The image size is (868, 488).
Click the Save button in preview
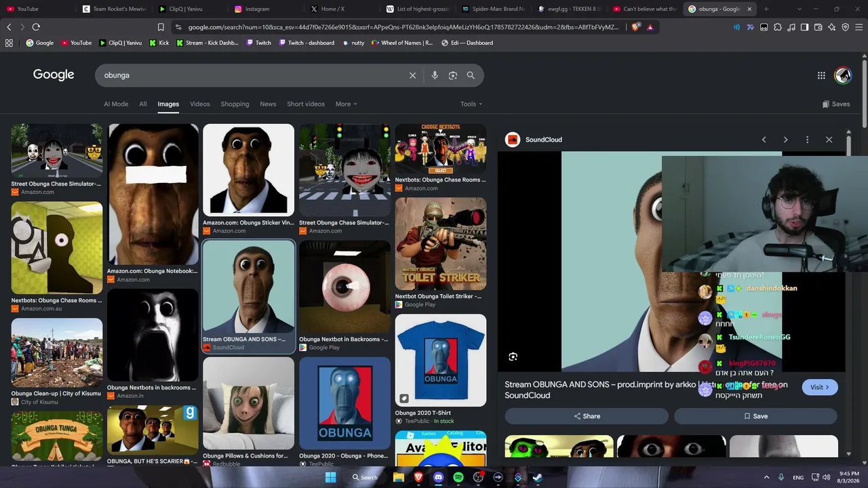click(x=755, y=416)
